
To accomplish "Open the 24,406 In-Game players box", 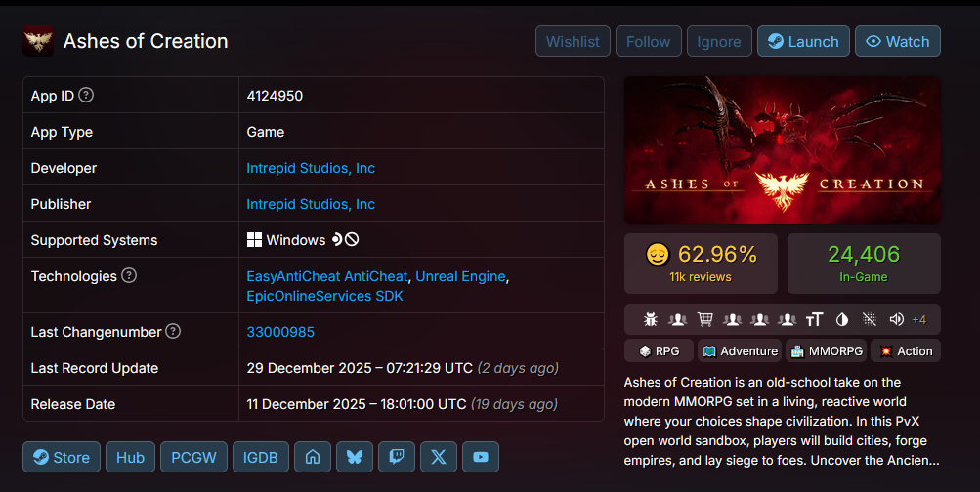I will click(x=864, y=264).
